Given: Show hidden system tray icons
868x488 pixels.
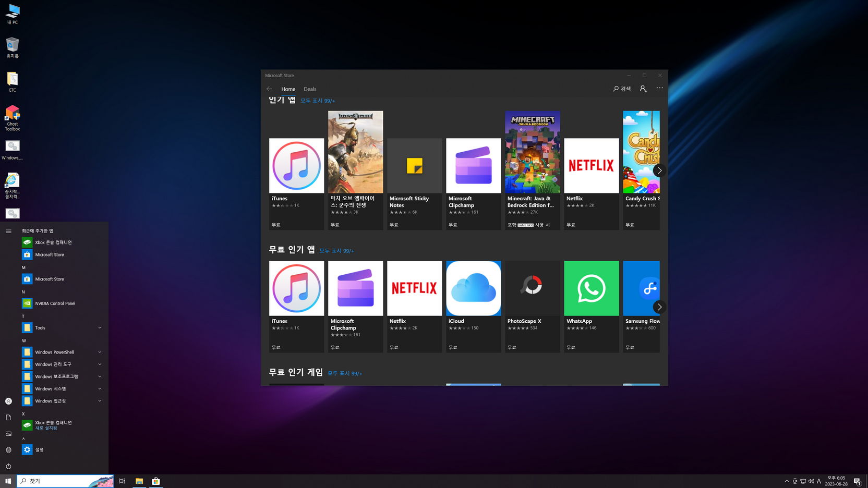Looking at the screenshot, I should (x=787, y=481).
